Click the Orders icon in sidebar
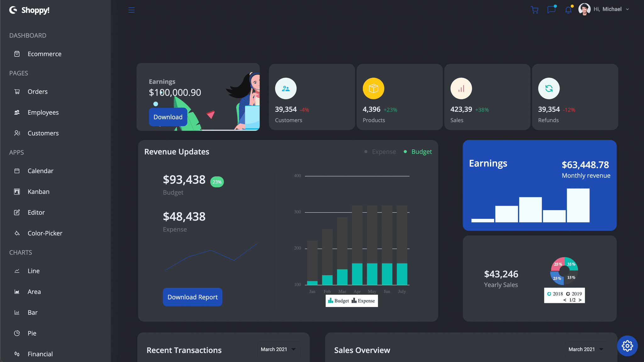 click(x=17, y=91)
